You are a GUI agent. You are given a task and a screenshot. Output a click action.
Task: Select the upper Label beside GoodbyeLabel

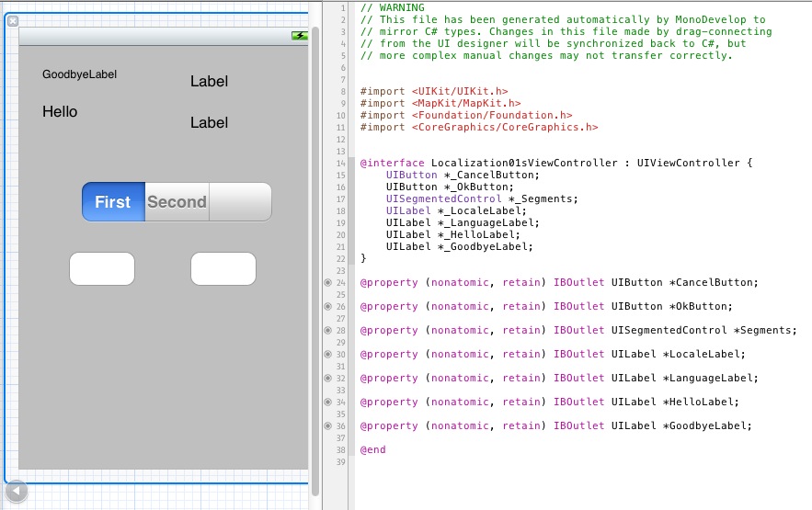pyautogui.click(x=210, y=81)
